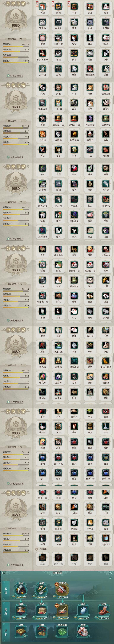Open the 缝纫 sewing skill
Image resolution: width=114 pixels, height=644 pixels.
pos(83,611)
